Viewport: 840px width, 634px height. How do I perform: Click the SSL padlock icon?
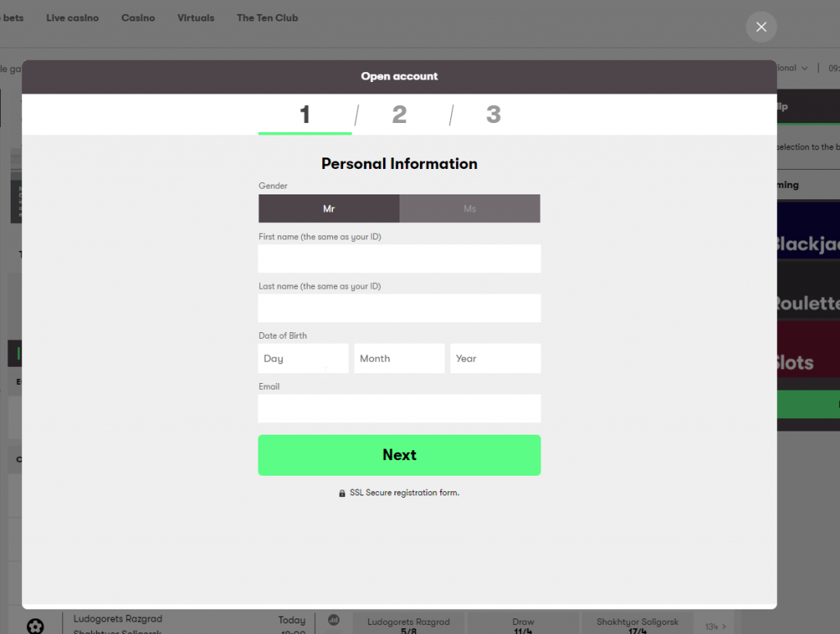click(342, 493)
